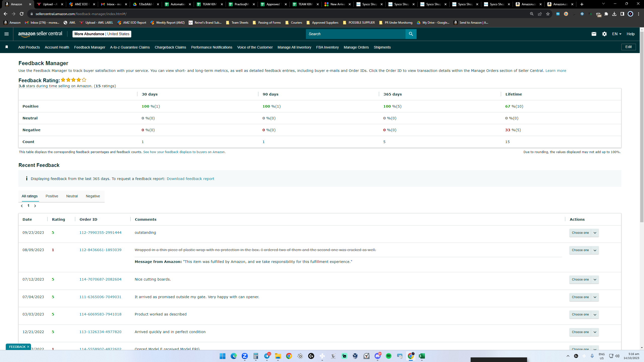This screenshot has height=362, width=644.
Task: Toggle Chrome side panel icon
Action: click(x=622, y=14)
